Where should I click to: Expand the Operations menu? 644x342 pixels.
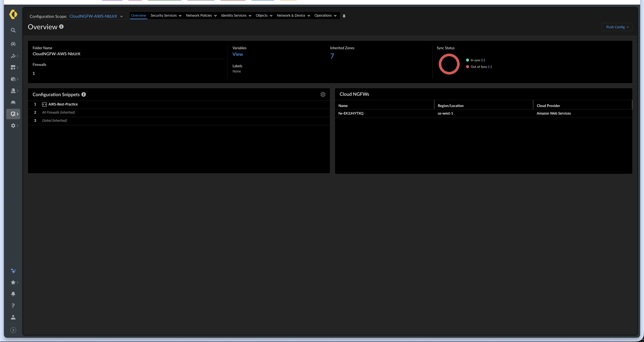325,16
